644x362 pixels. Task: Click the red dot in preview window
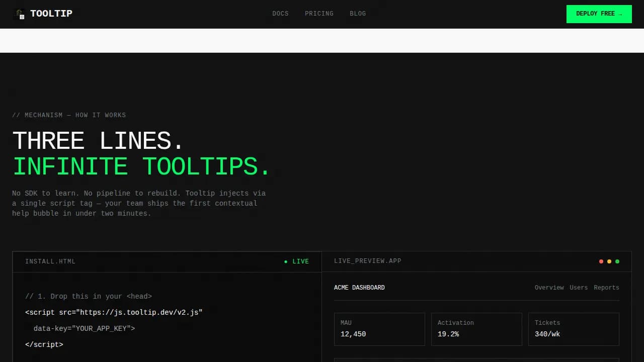[601, 261]
